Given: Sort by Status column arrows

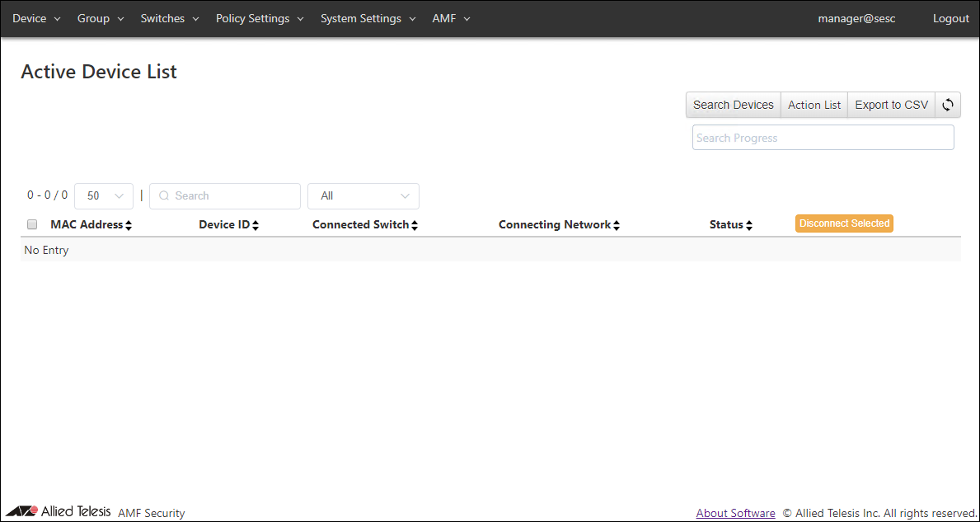Looking at the screenshot, I should click(748, 225).
